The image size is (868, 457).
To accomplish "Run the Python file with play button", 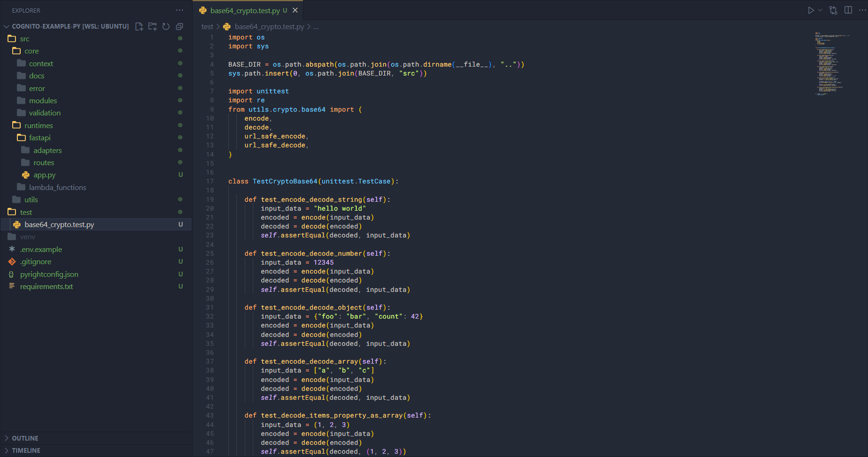I will tap(811, 10).
